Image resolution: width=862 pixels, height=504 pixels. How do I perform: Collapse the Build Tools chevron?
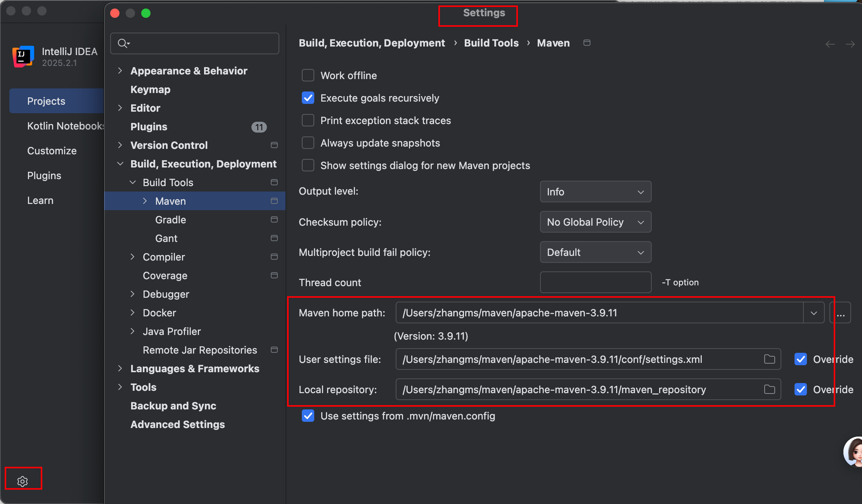(132, 182)
